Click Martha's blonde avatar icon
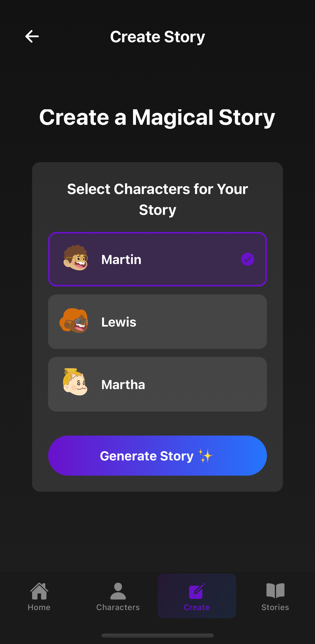 (75, 382)
